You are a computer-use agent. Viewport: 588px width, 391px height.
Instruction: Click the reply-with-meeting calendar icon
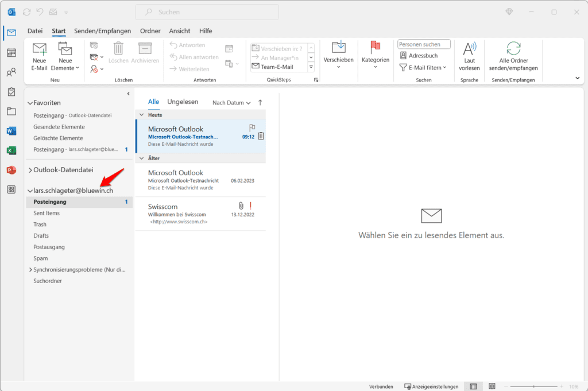(229, 48)
